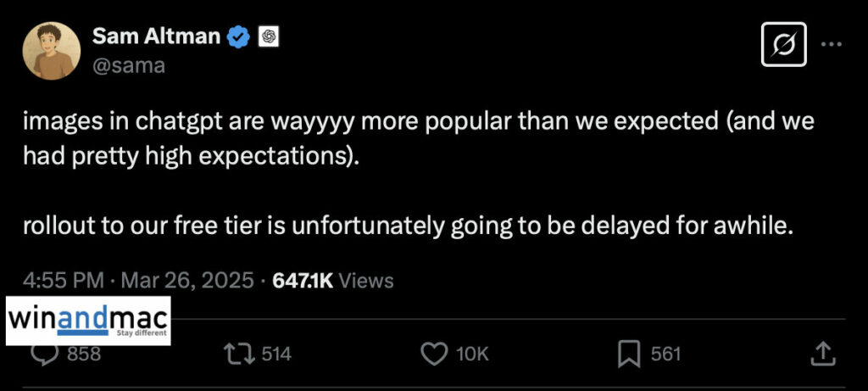View the 647.1K Views analytics
868x391 pixels.
[x=333, y=280]
